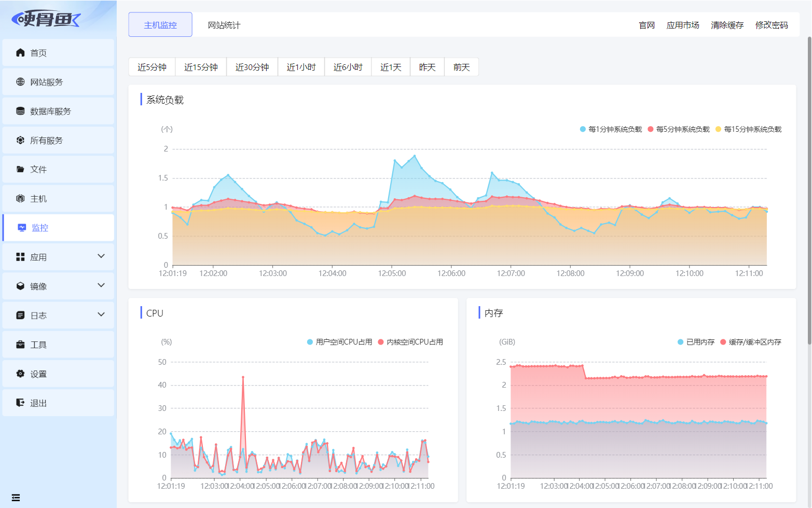Click the log icon beside 日志
The height and width of the screenshot is (508, 812).
click(20, 315)
